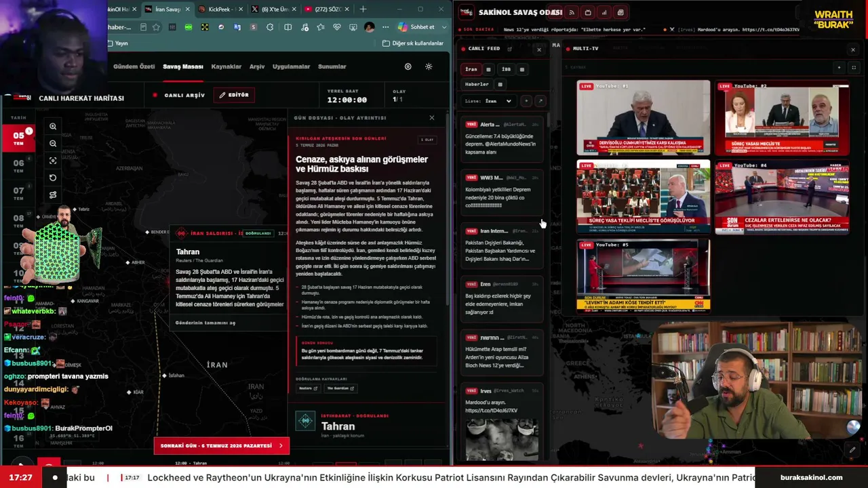Click the grid icon next to Haberler tab
Image resolution: width=868 pixels, height=488 pixels.
[500, 84]
